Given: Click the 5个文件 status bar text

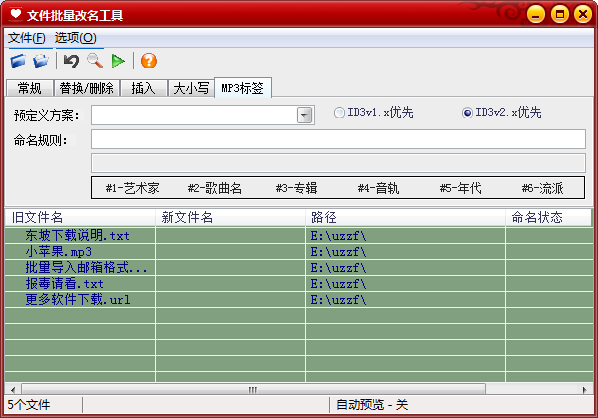Looking at the screenshot, I should pyautogui.click(x=29, y=405).
